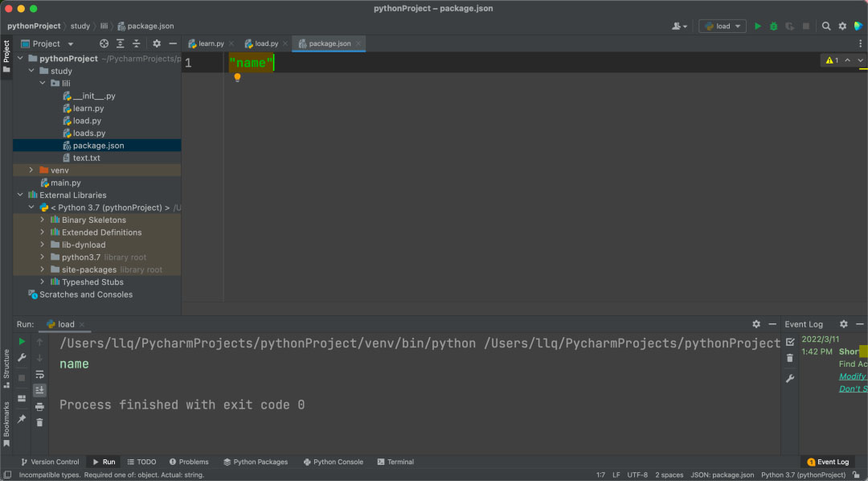This screenshot has height=481, width=868.
Task: Collapse all in Project panel toolbar
Action: point(136,43)
